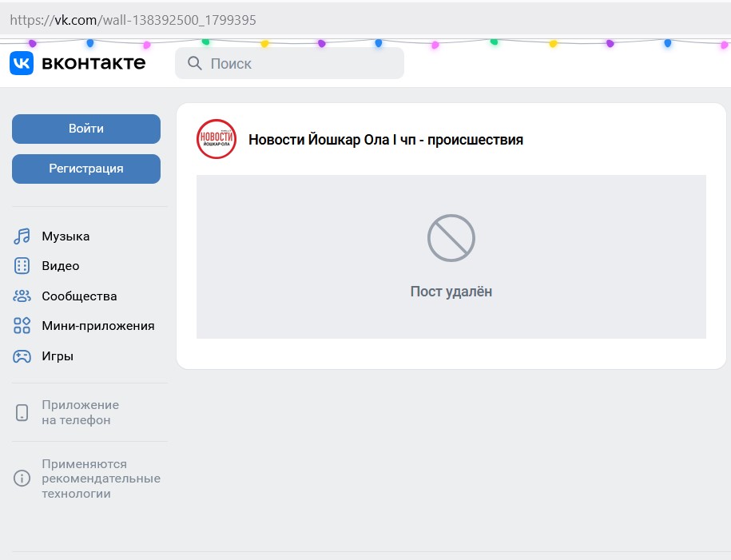Viewport: 731px width, 560px height.
Task: Click the Игры gamepad icon
Action: click(x=22, y=356)
